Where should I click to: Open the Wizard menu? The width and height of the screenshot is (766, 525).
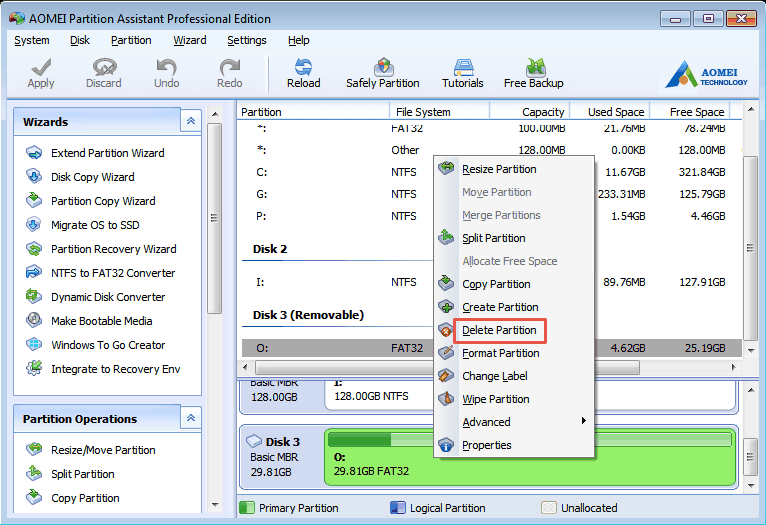click(190, 40)
